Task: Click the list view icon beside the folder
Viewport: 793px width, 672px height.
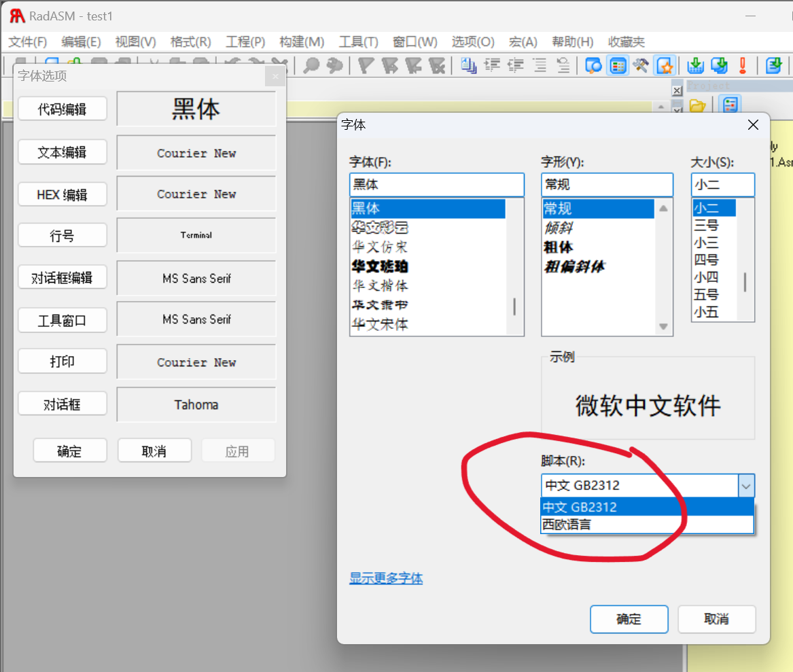Action: [730, 105]
